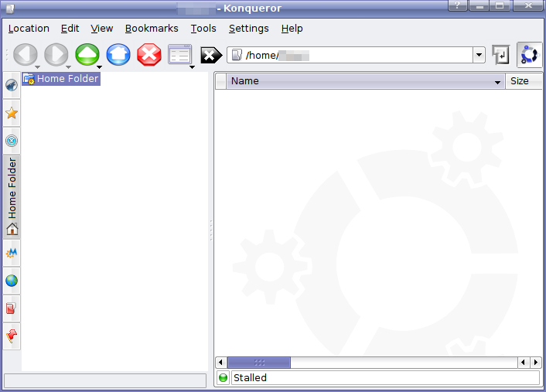
Task: Click the blue Home toolbar icon
Action: click(118, 55)
